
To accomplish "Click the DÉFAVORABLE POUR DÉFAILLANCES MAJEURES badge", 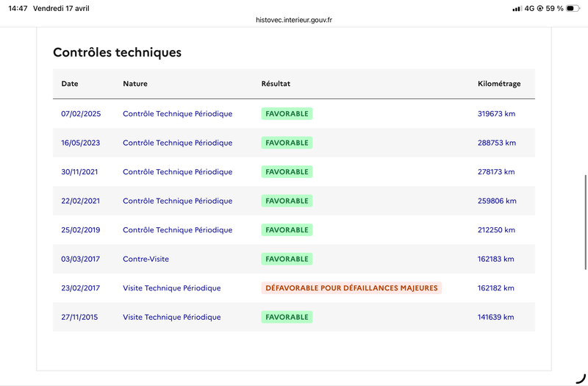I will tap(351, 288).
